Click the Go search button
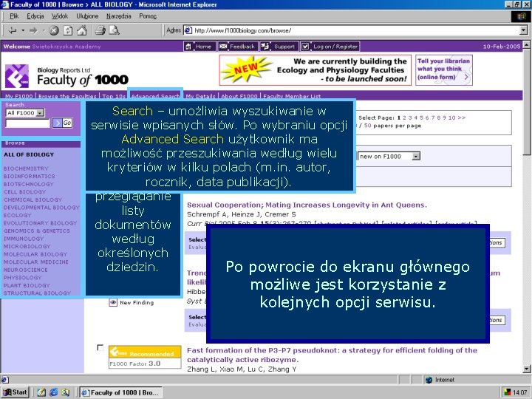The image size is (532, 399). tap(67, 123)
